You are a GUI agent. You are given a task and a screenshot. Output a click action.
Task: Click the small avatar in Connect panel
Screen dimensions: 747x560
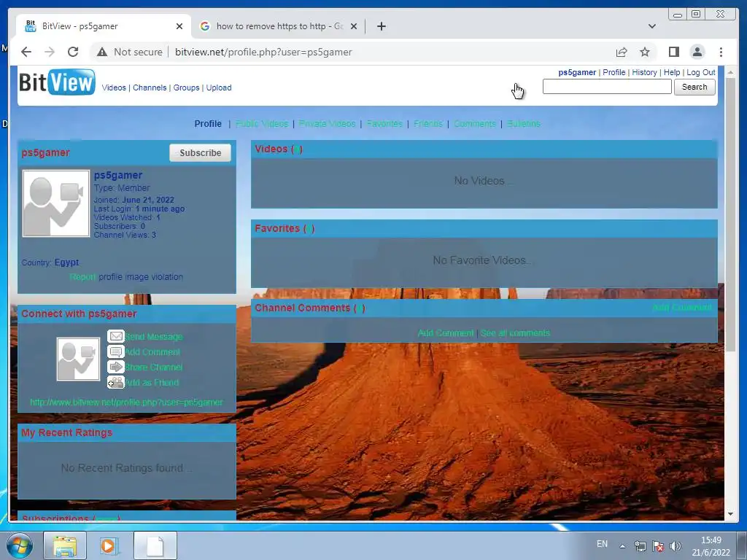pyautogui.click(x=78, y=359)
